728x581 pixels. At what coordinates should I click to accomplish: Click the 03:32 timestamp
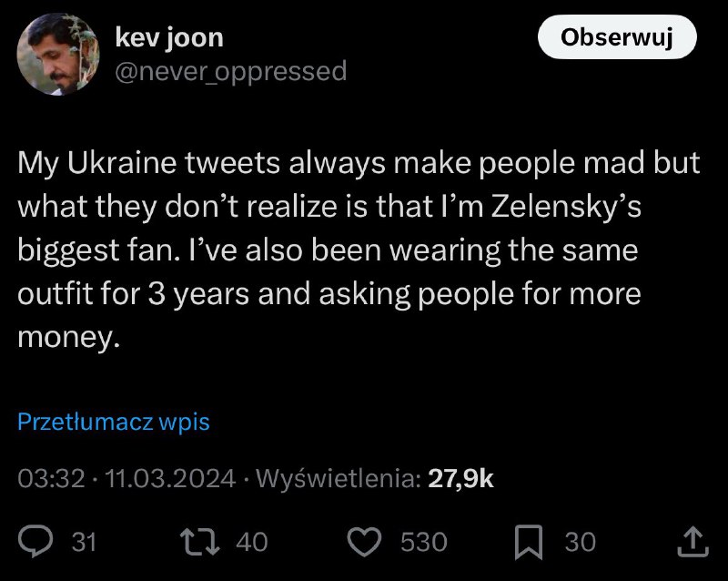click(x=52, y=478)
